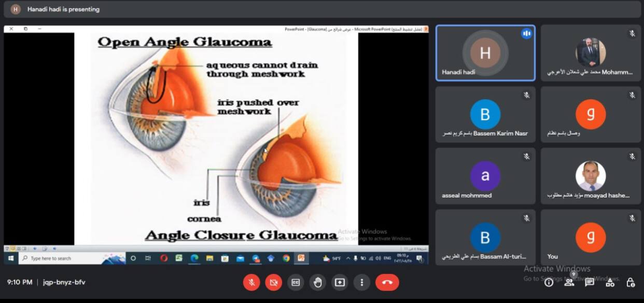Viewport: 644px width, 303px height.
Task: Show the people participants panel
Action: (569, 282)
